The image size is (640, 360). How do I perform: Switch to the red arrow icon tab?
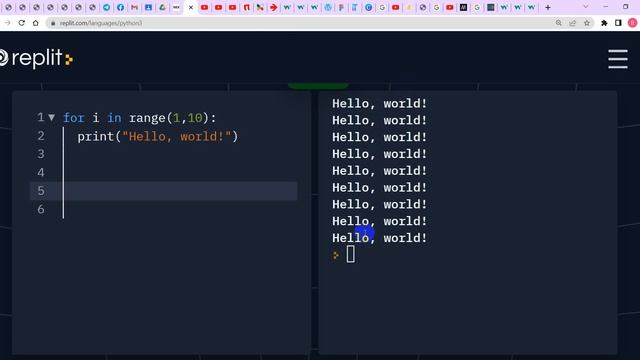273,7
